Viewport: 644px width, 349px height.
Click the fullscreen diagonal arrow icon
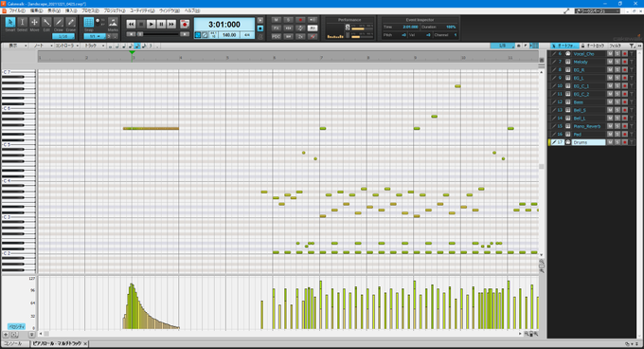[566, 11]
